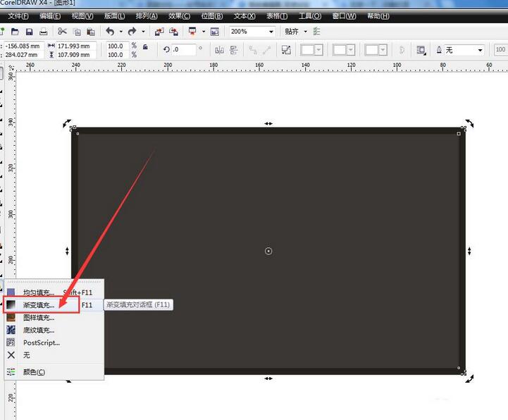Viewport: 508px width, 420px height.
Task: Select 无 to remove the fill
Action: point(27,355)
